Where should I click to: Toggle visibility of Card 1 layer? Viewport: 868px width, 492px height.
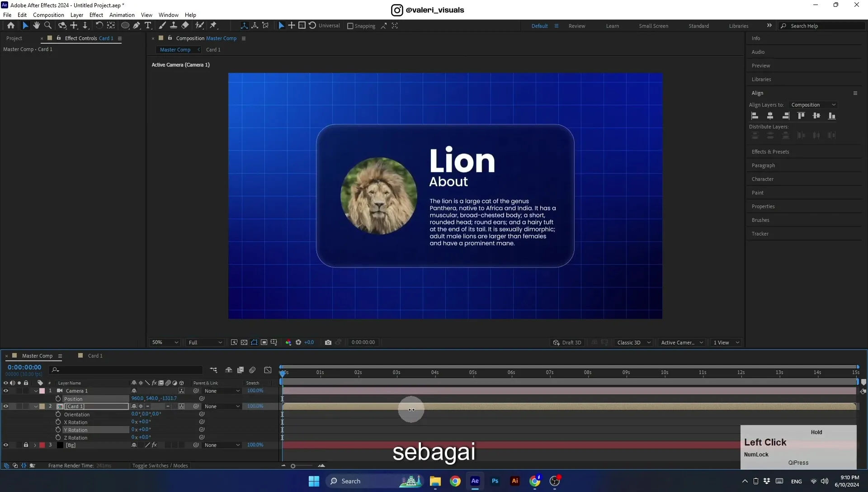[6, 407]
